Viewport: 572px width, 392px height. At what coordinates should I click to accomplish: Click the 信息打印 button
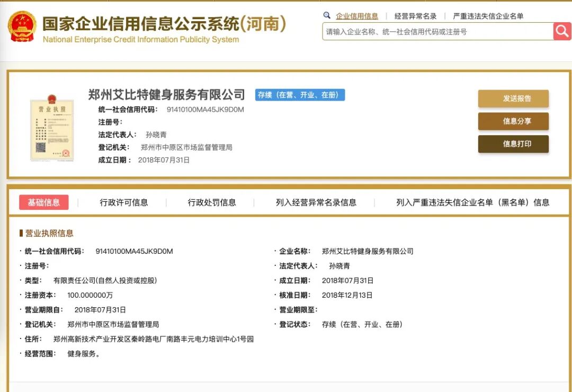pyautogui.click(x=513, y=144)
